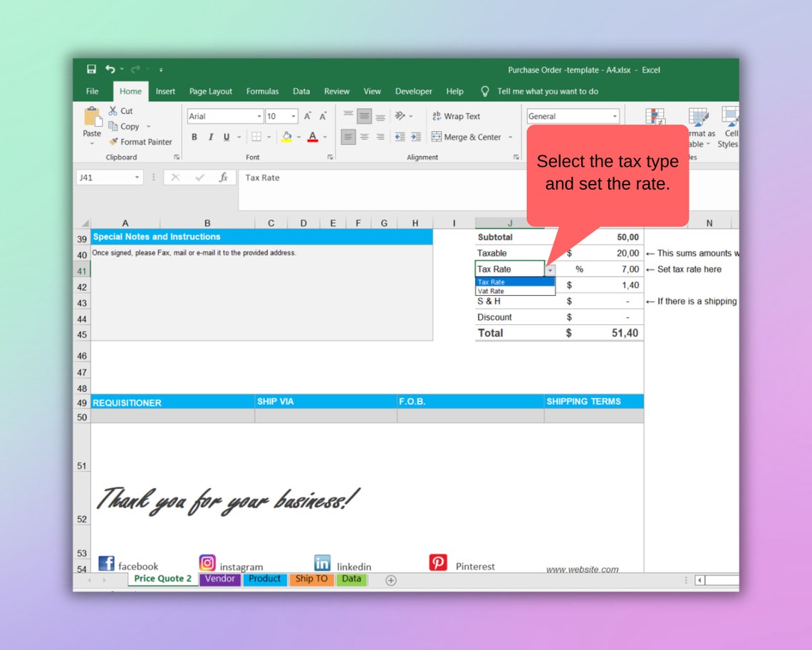Open the Vendor sheet tab

220,579
